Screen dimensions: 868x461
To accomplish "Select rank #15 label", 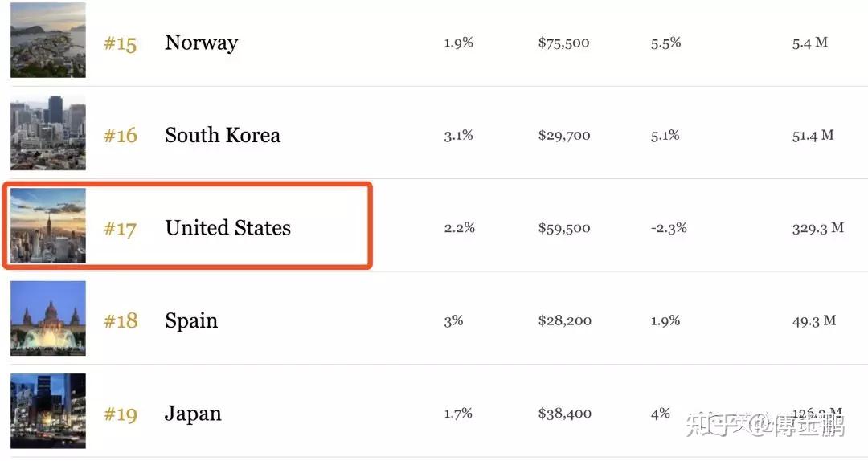I will [x=120, y=43].
